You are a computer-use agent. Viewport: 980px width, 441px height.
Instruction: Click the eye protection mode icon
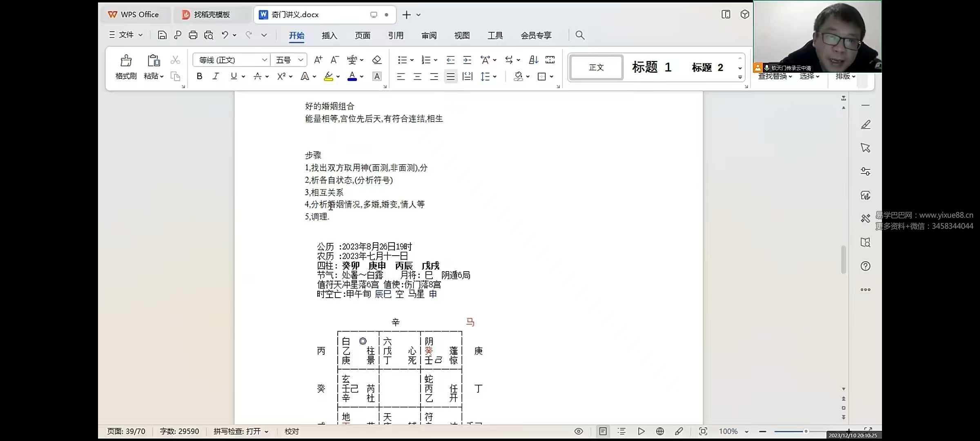(x=578, y=431)
